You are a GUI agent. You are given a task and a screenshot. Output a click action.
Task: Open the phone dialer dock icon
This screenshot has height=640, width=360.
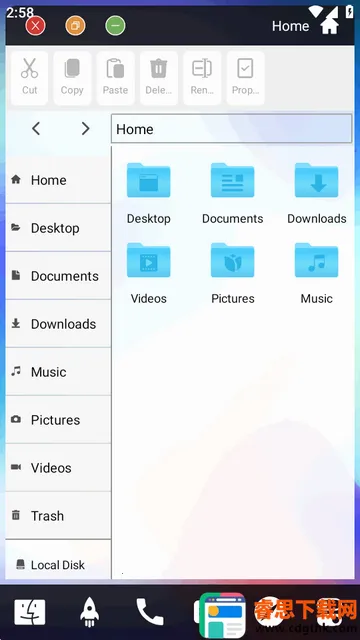149,612
